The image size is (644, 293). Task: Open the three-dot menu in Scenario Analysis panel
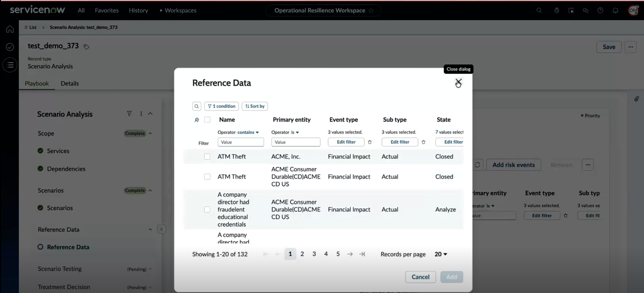click(x=141, y=114)
